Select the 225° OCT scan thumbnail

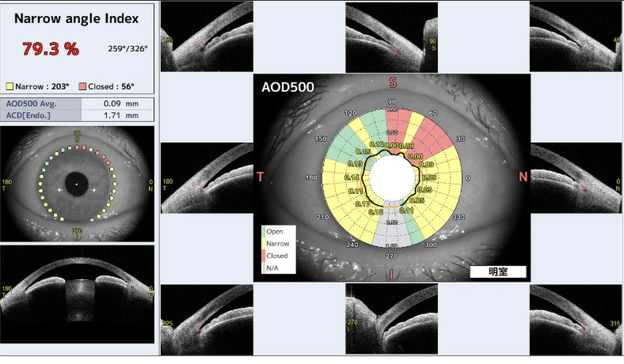(x=206, y=320)
